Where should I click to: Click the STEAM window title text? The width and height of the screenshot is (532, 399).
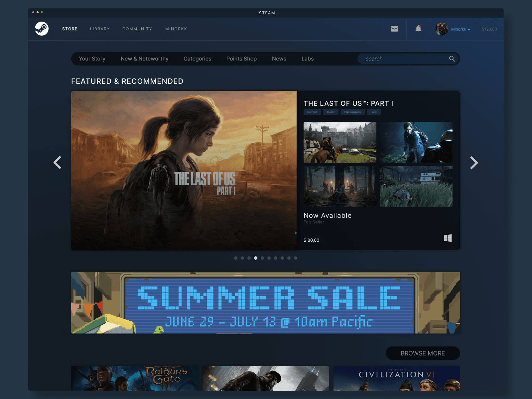tap(267, 13)
